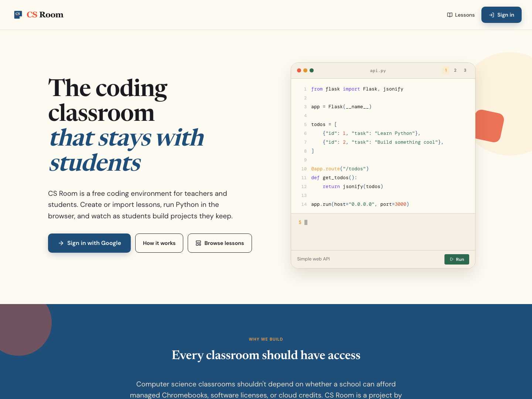Click the code line containing "Learn Python"
This screenshot has width=532, height=399.
click(371, 133)
